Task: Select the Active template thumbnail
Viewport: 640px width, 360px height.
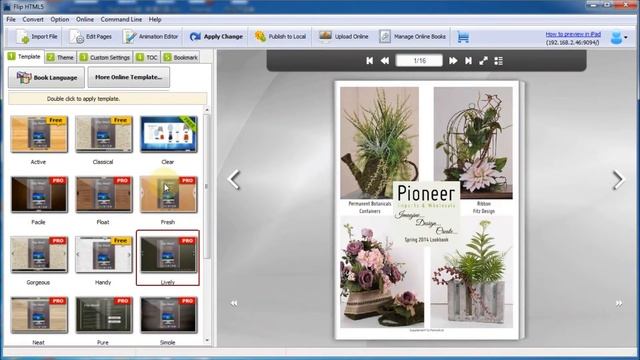Action: click(x=39, y=134)
